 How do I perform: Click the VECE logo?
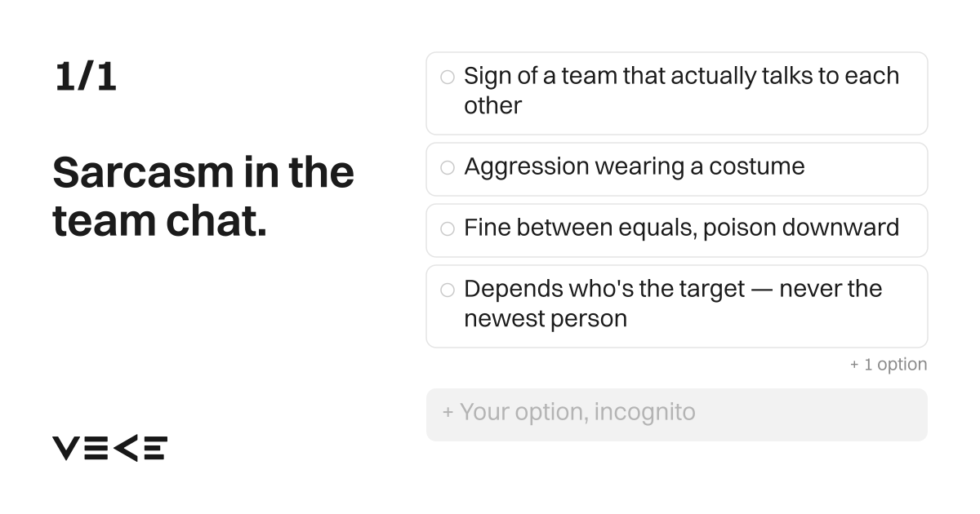(109, 448)
